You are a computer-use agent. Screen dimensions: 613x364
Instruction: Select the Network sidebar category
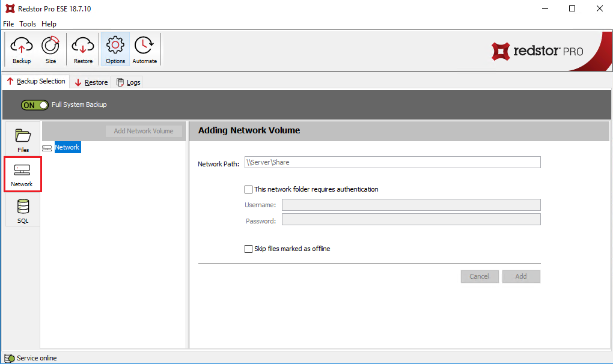tap(22, 174)
